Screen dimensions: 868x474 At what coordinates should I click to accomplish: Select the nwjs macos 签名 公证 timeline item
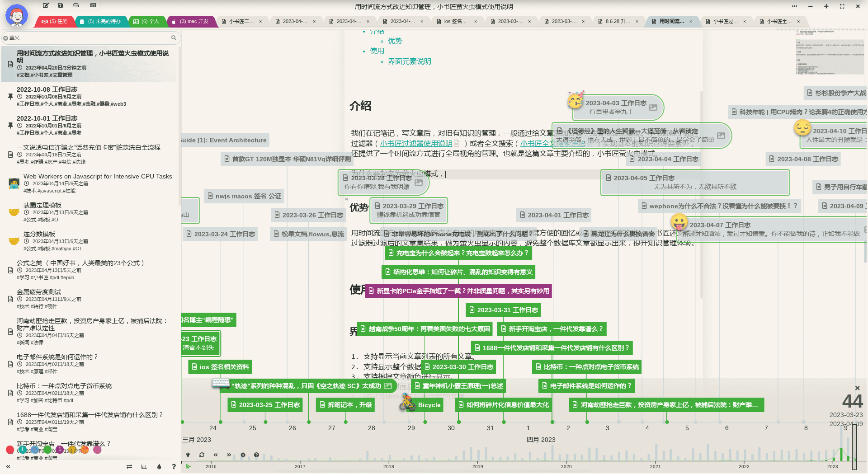coord(244,196)
